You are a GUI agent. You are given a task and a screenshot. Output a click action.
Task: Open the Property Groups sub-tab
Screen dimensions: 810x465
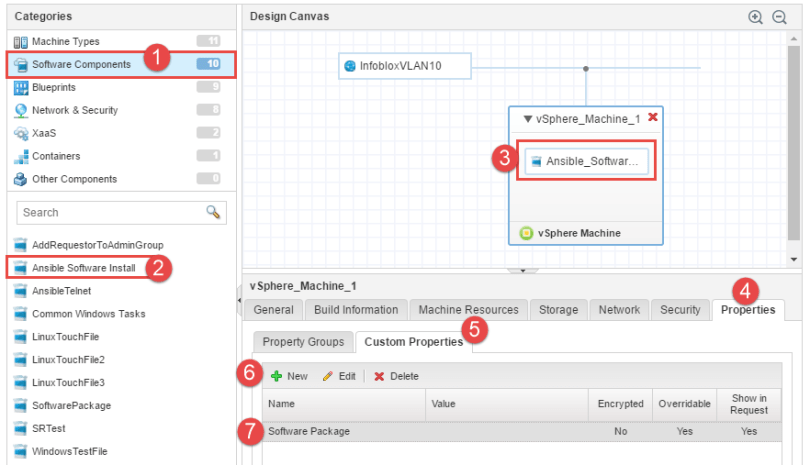pyautogui.click(x=303, y=342)
